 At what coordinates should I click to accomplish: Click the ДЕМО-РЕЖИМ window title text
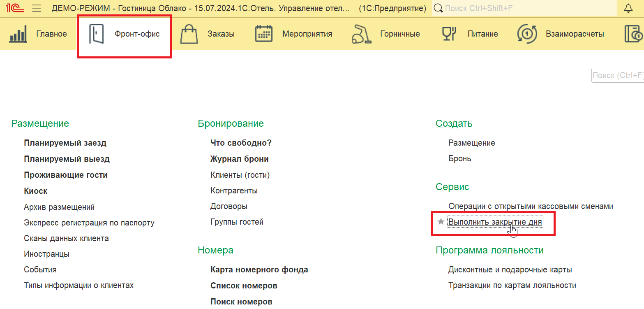coord(201,8)
